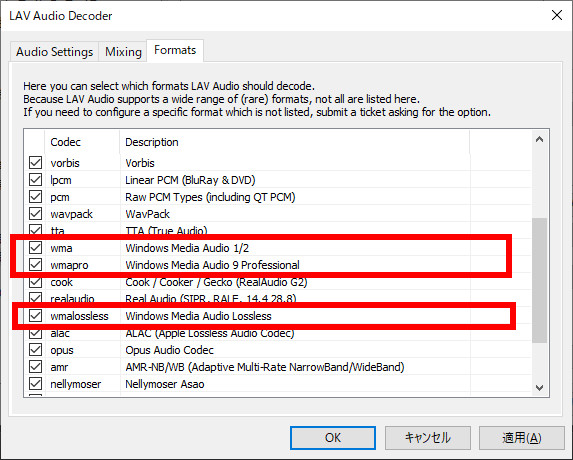Uncheck the vorbis codec checkbox

35,163
